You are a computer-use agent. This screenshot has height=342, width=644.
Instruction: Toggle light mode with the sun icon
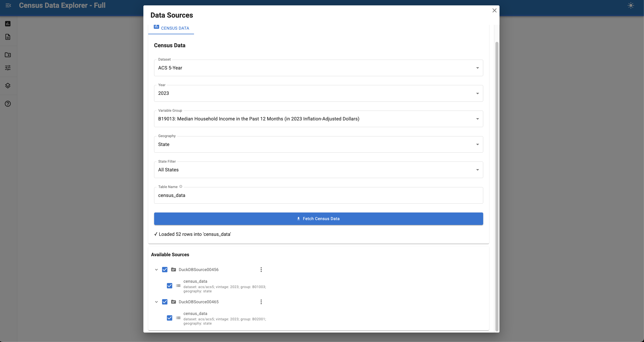(x=631, y=5)
